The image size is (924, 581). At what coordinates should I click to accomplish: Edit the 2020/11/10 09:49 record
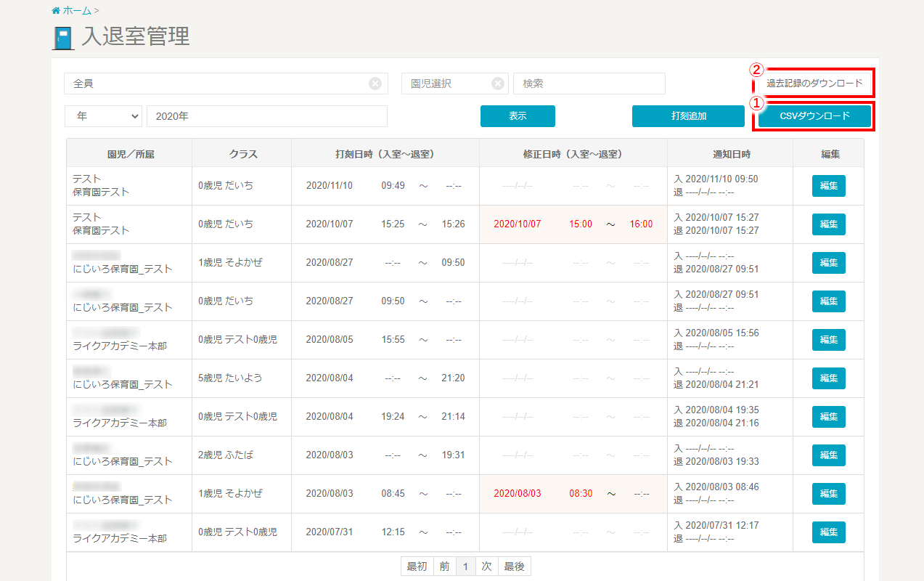coord(828,186)
